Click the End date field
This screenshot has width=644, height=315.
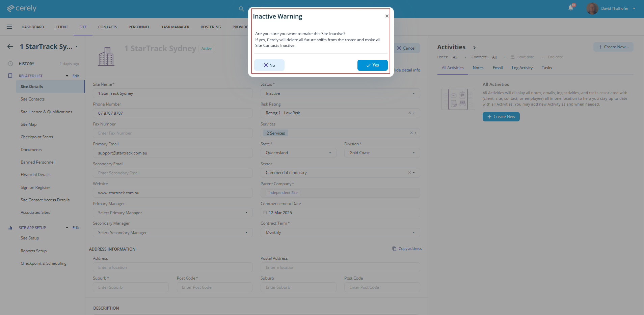click(555, 57)
